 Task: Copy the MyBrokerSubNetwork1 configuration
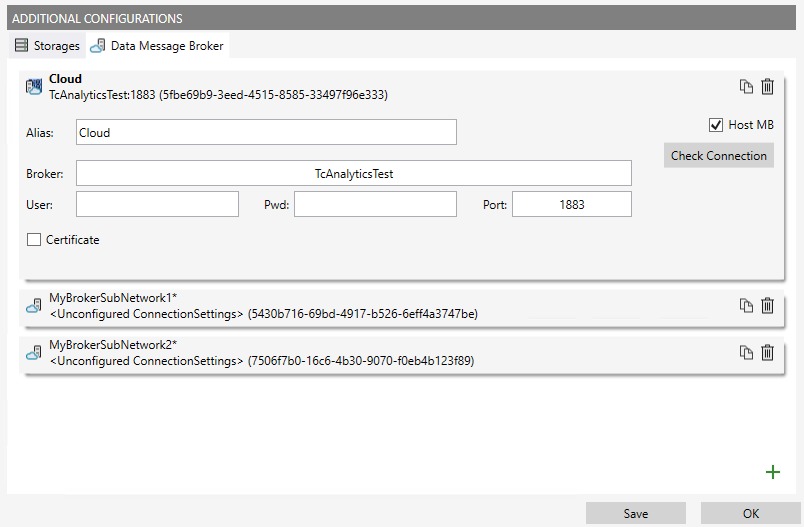746,306
